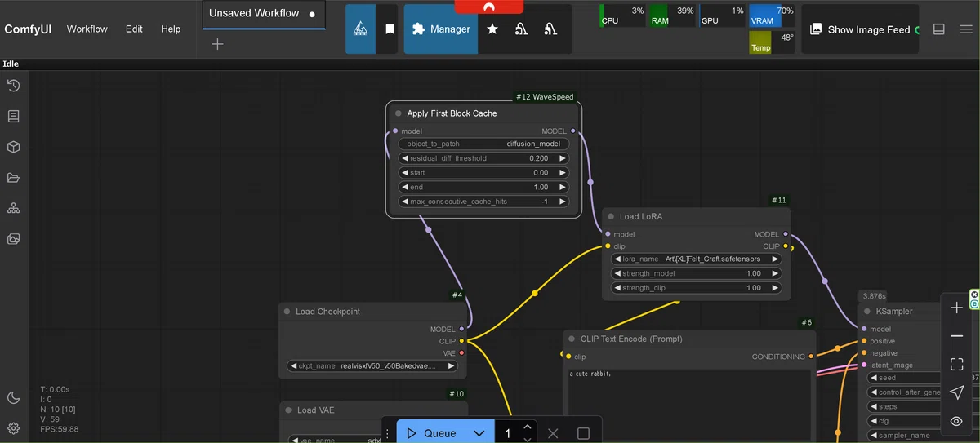Click the CONDITIONING output port
This screenshot has height=443, width=980.
[811, 357]
